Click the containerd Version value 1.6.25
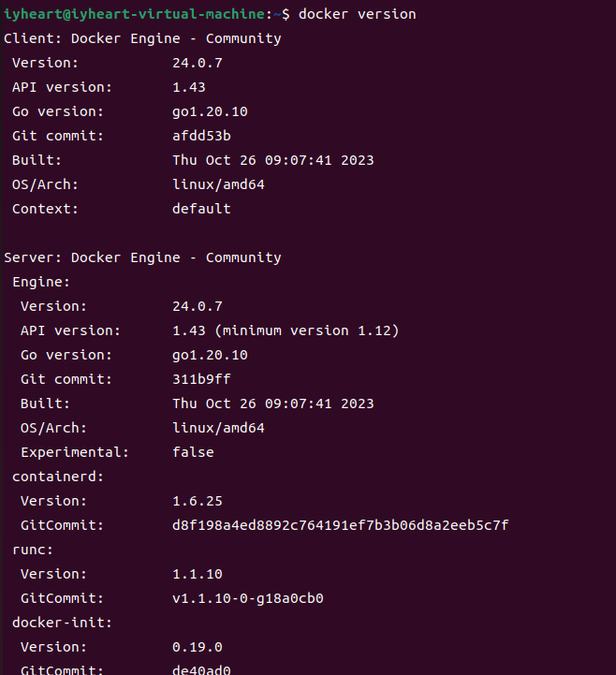 [198, 501]
